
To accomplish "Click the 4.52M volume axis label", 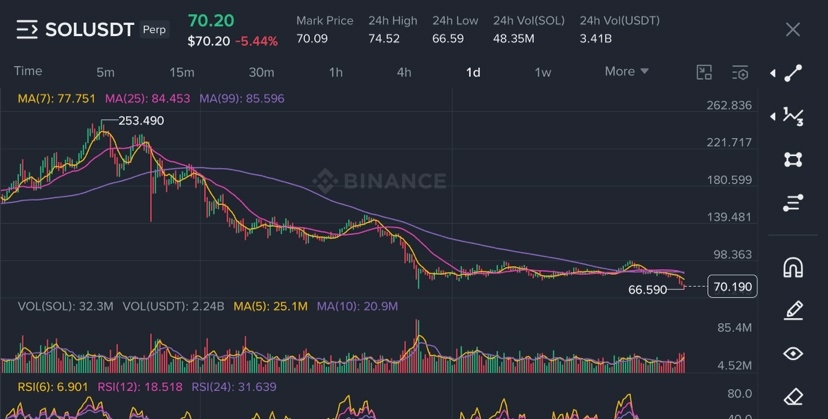I will (x=735, y=365).
